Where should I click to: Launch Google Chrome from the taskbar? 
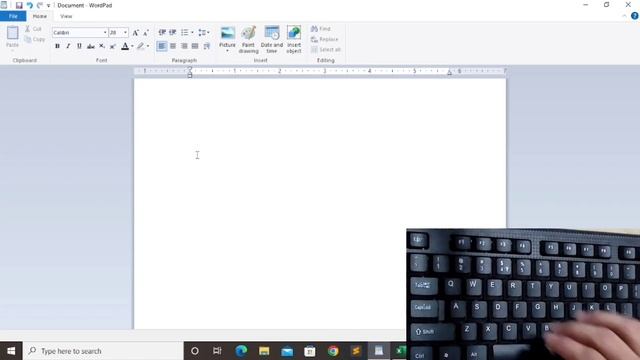click(x=333, y=351)
